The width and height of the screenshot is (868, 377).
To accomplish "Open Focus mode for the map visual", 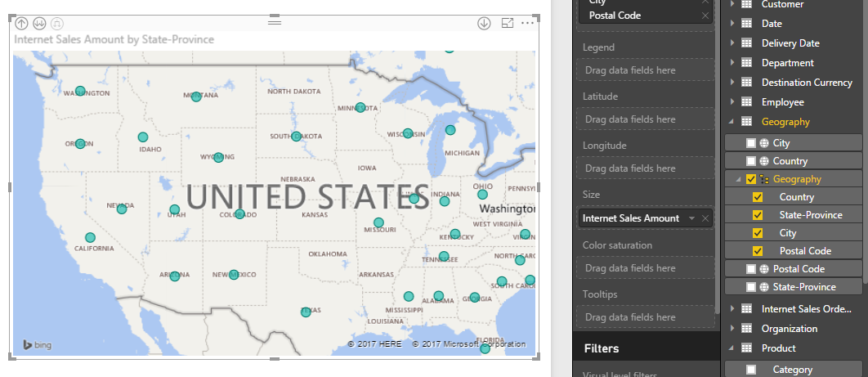I will 507,23.
